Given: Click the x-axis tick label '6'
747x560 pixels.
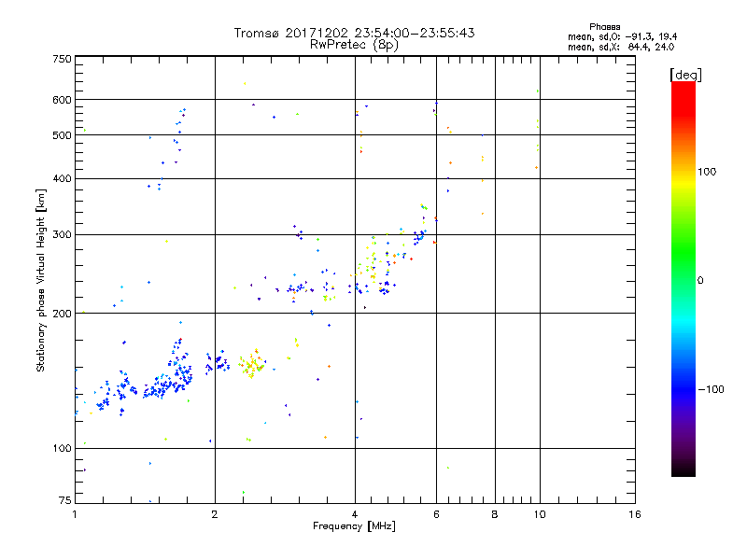Looking at the screenshot, I should pos(436,514).
